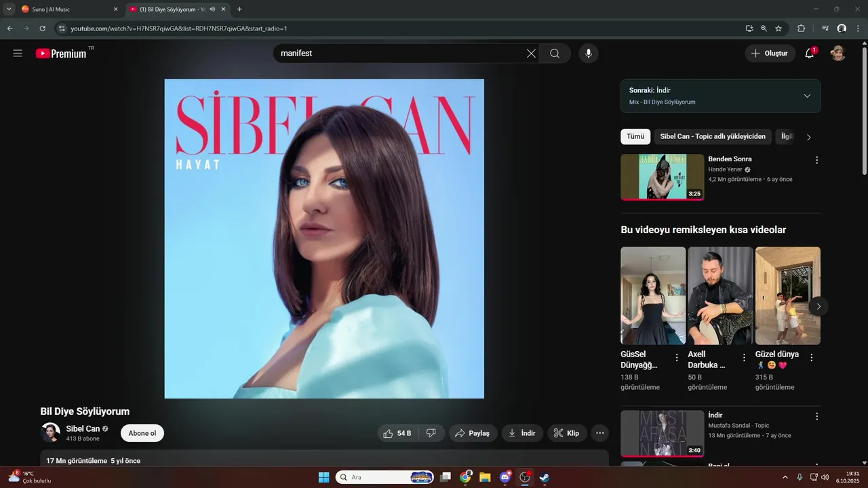Open options menu for İndir video

click(816, 416)
